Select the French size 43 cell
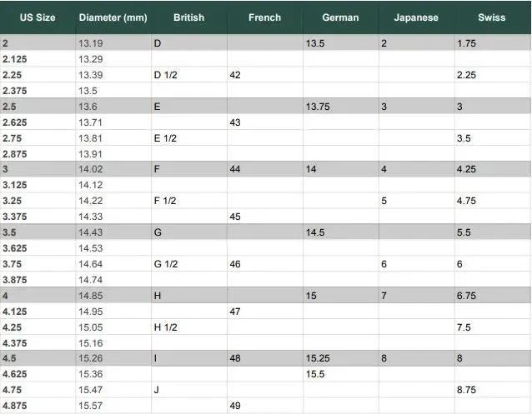This screenshot has height=414, width=532. pos(265,122)
